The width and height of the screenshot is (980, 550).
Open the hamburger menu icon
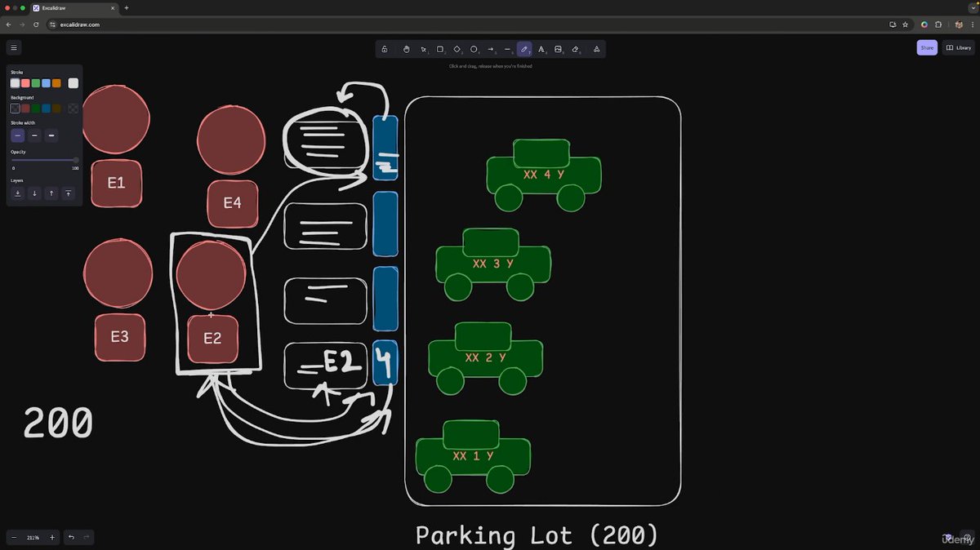click(x=14, y=47)
